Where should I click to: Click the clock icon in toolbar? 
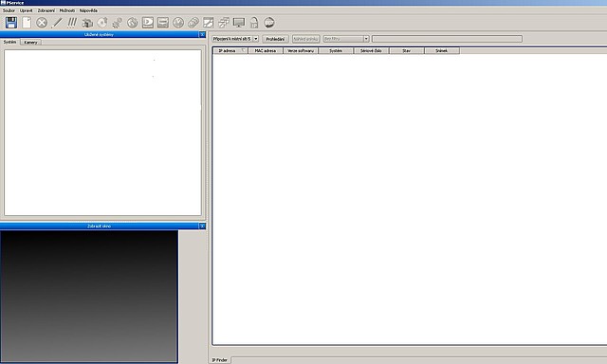coord(178,23)
